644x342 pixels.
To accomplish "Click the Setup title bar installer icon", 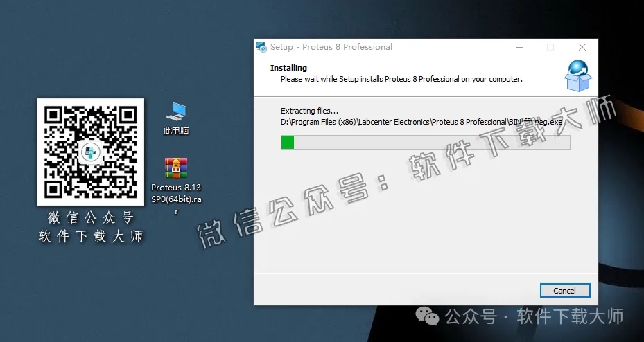I will point(261,47).
